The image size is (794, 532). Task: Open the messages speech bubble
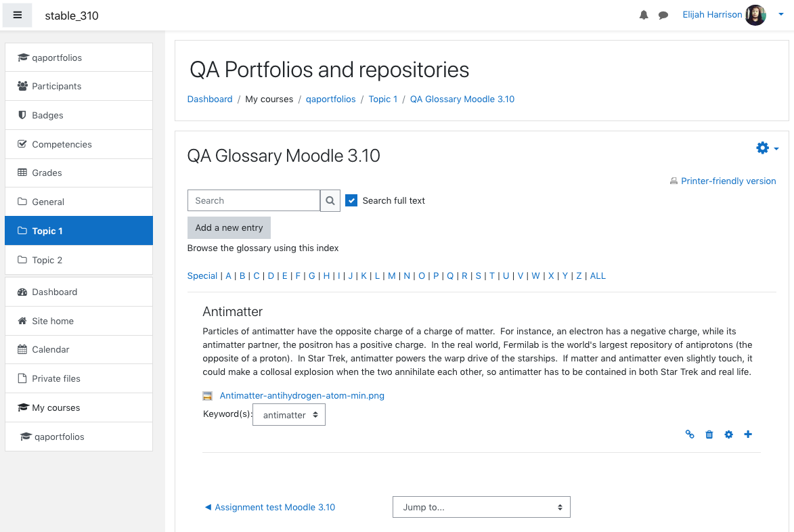(x=663, y=15)
